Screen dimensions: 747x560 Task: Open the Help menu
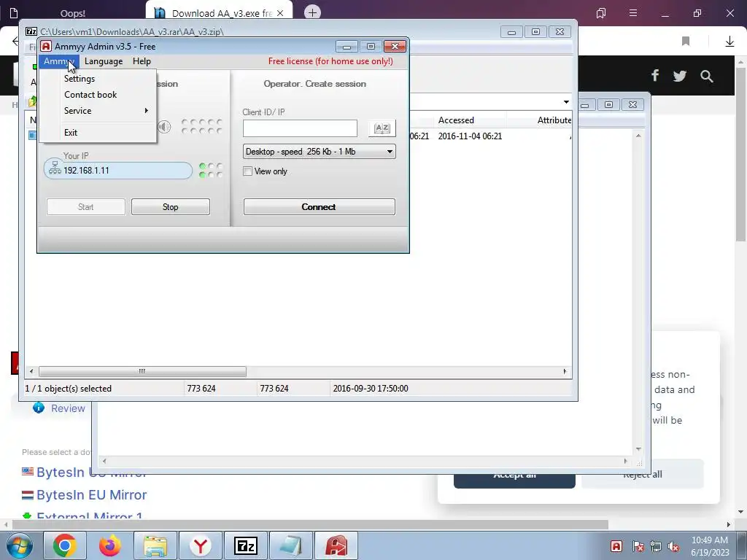142,61
